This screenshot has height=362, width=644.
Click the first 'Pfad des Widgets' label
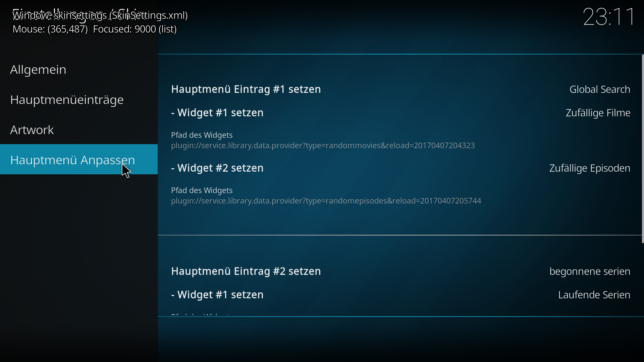tap(202, 135)
